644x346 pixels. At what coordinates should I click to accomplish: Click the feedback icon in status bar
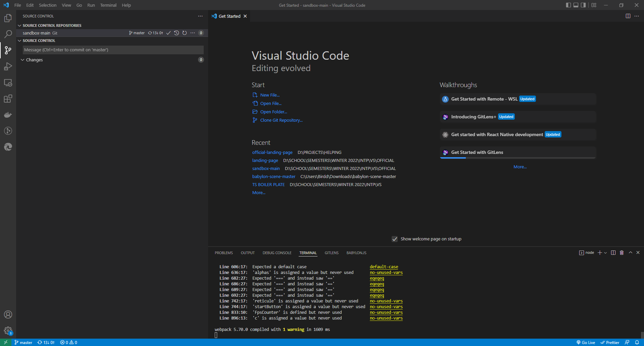(627, 342)
